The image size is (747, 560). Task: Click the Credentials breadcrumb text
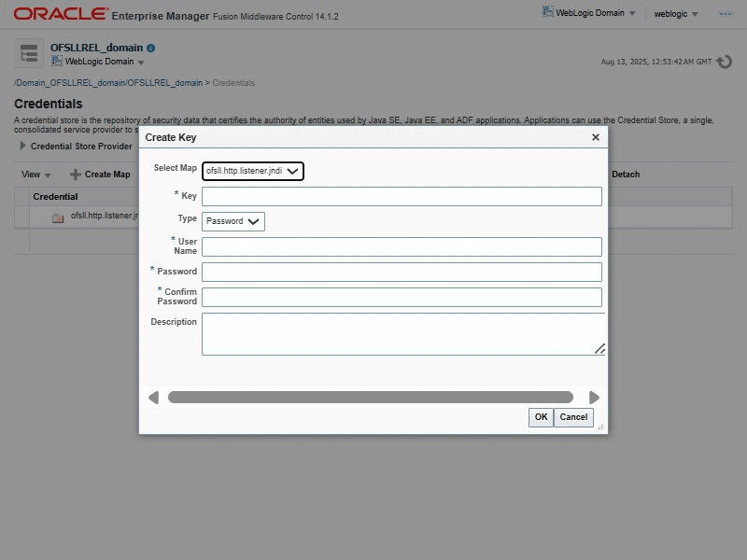(233, 83)
